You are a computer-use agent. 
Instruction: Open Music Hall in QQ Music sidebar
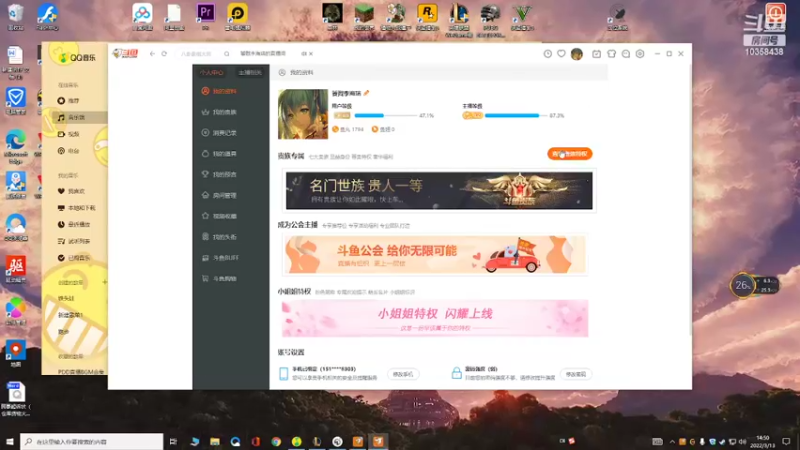click(71, 117)
